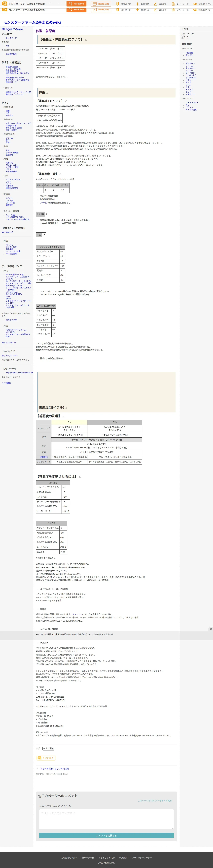Close the overlay bar with the X icon
The image size is (213, 868).
(211, 629)
